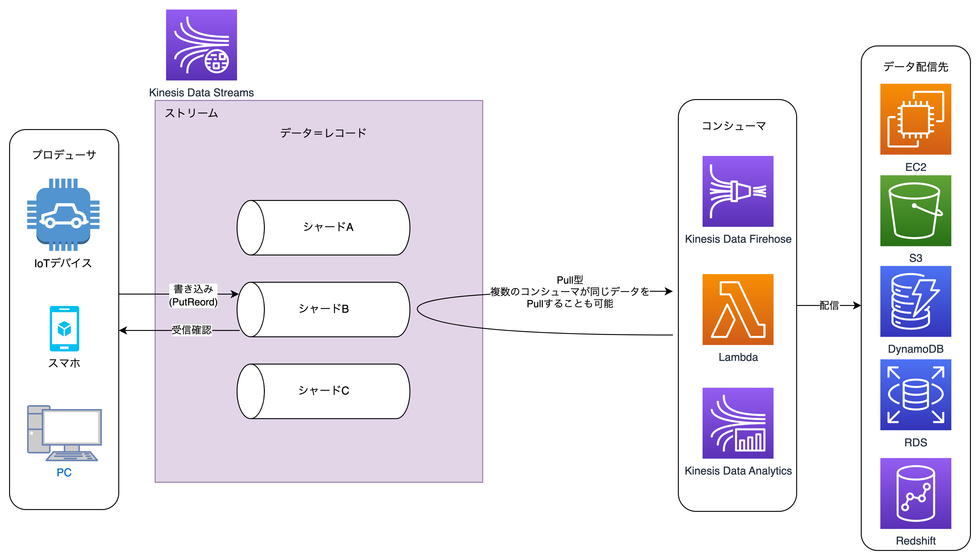Select the PC desktop computer icon

point(64,433)
